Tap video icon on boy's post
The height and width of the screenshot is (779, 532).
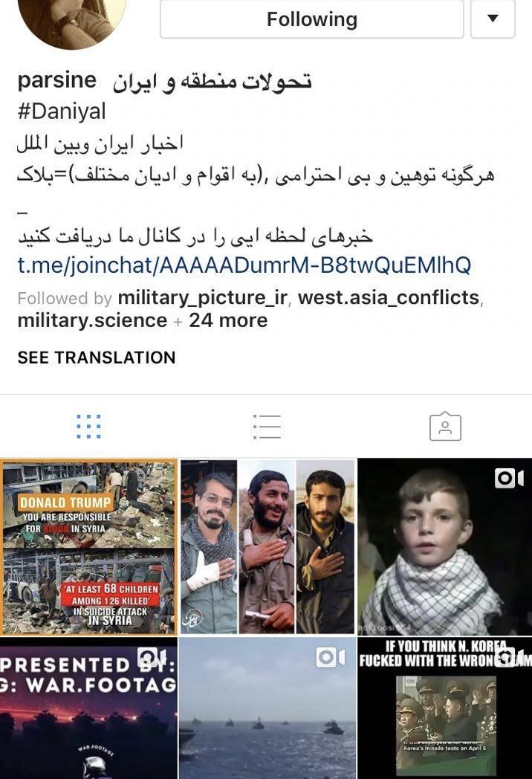pos(509,479)
